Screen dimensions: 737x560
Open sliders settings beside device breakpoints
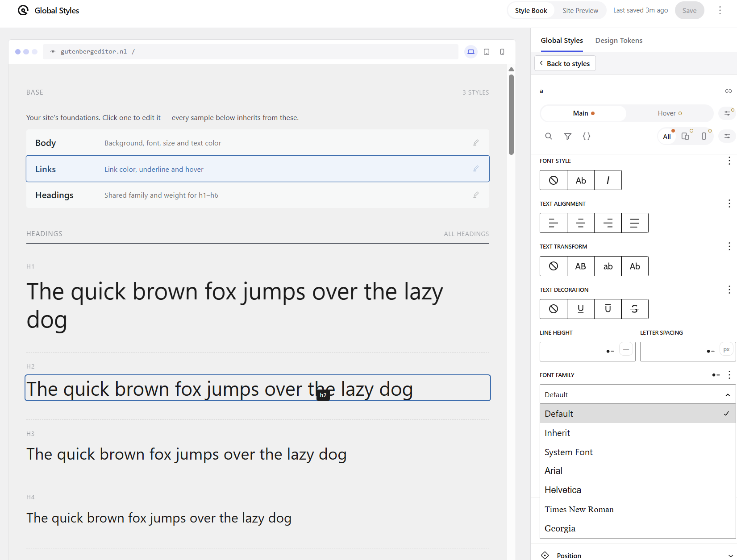(727, 136)
